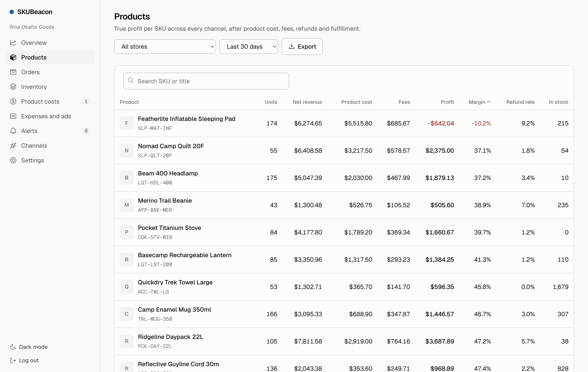Viewport: 588px width, 372px height.
Task: Click the Settings gear icon
Action: tap(13, 160)
